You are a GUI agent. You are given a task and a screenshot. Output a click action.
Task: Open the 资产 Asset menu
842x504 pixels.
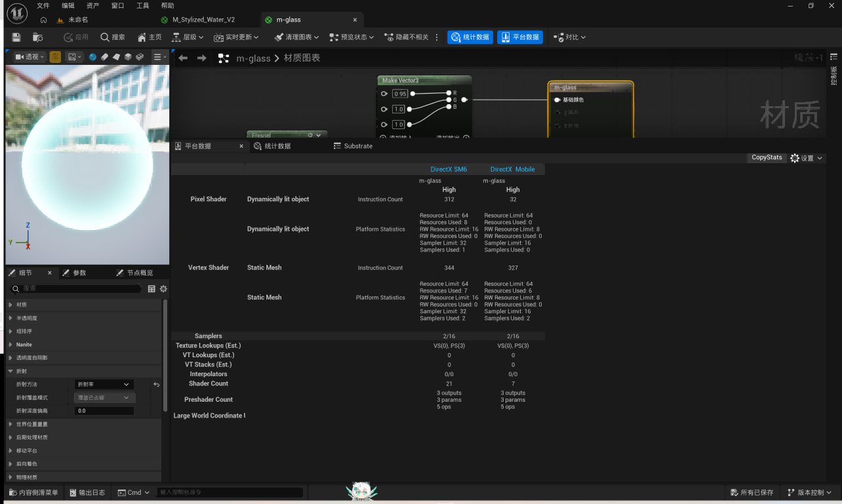tap(93, 5)
